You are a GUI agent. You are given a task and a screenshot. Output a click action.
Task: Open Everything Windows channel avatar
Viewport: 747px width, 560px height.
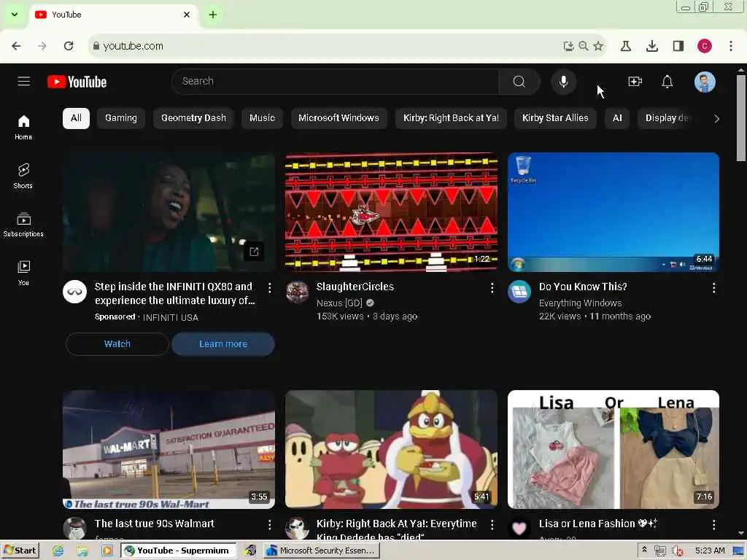(519, 292)
